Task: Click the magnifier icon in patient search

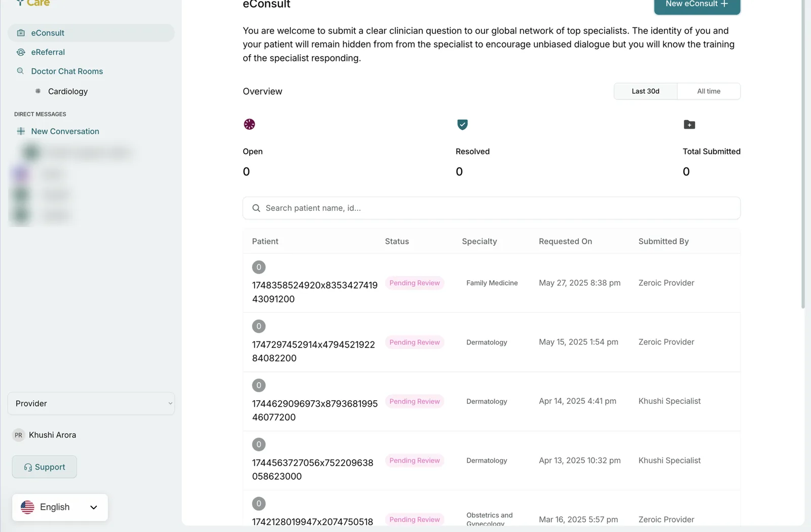Action: (256, 208)
